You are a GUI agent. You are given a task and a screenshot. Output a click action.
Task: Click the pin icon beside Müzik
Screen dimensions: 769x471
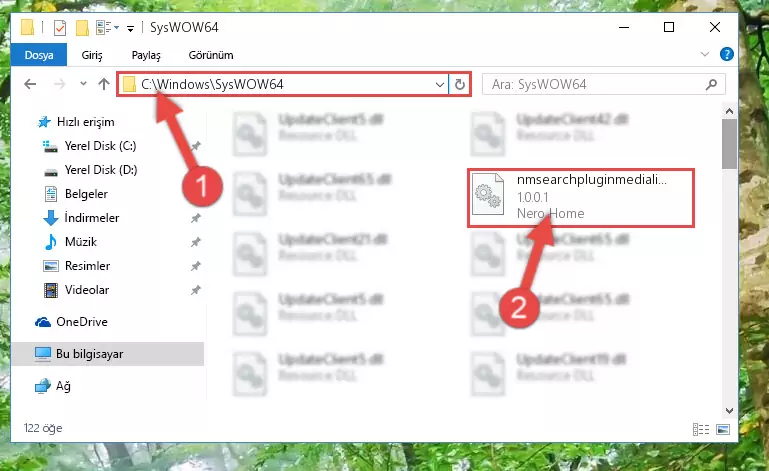[196, 242]
